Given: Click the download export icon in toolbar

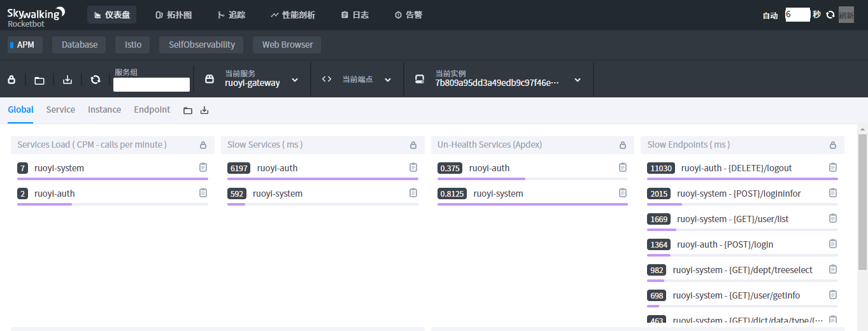Looking at the screenshot, I should (68, 80).
